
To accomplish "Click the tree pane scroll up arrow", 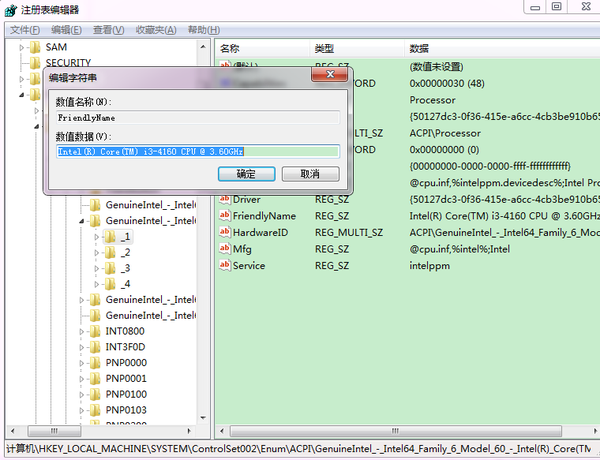I will point(203,47).
